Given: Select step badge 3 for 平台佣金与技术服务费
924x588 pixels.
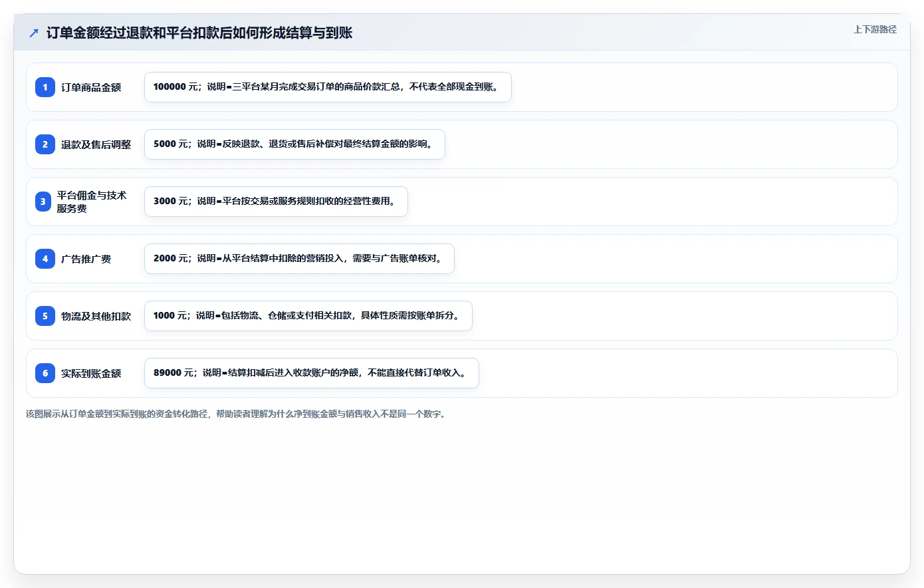Looking at the screenshot, I should pyautogui.click(x=43, y=202).
